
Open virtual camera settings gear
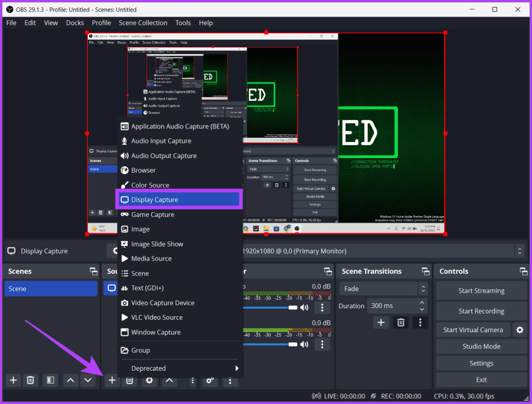520,330
